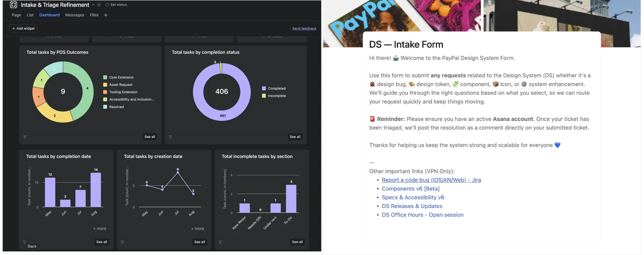This screenshot has width=644, height=255.
Task: Open the Messages tab
Action: pos(75,15)
